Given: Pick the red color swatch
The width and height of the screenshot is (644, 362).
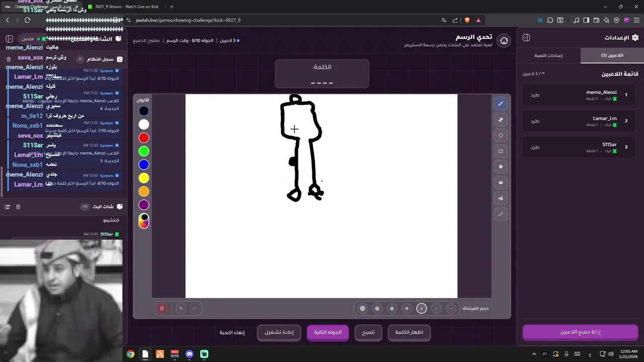Looking at the screenshot, I should click(144, 138).
